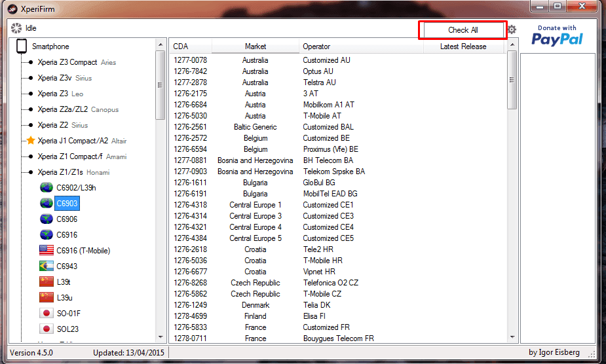Select the Smartphone device icon
This screenshot has height=364, width=606.
tap(22, 46)
